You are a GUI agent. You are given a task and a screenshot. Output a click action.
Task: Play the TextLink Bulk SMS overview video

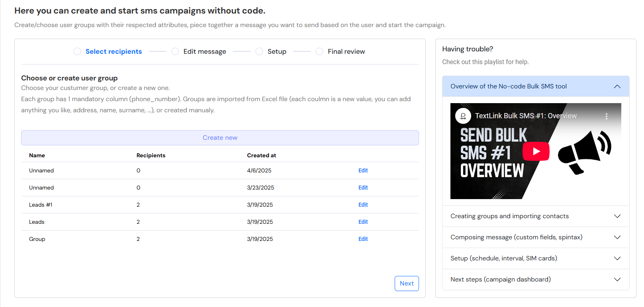point(536,151)
